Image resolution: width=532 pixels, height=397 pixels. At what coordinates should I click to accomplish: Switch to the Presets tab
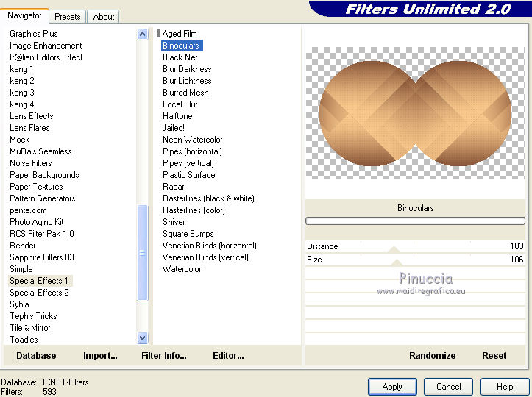click(x=68, y=17)
